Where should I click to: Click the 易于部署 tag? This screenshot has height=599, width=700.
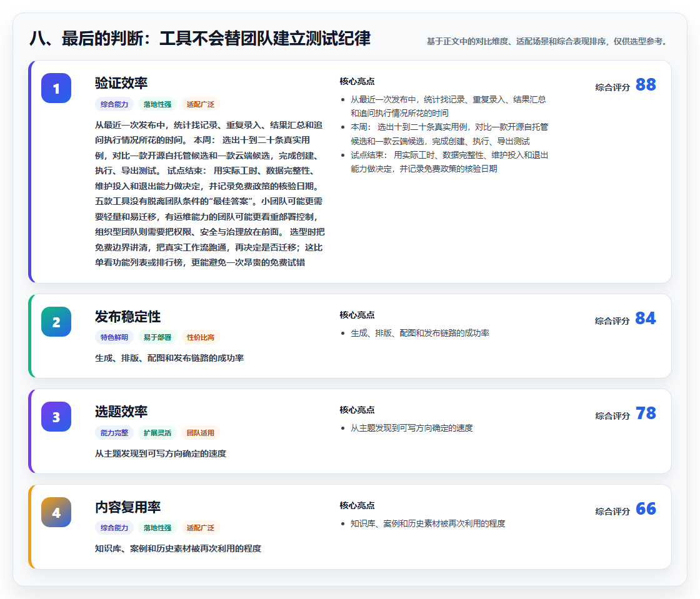(x=157, y=337)
